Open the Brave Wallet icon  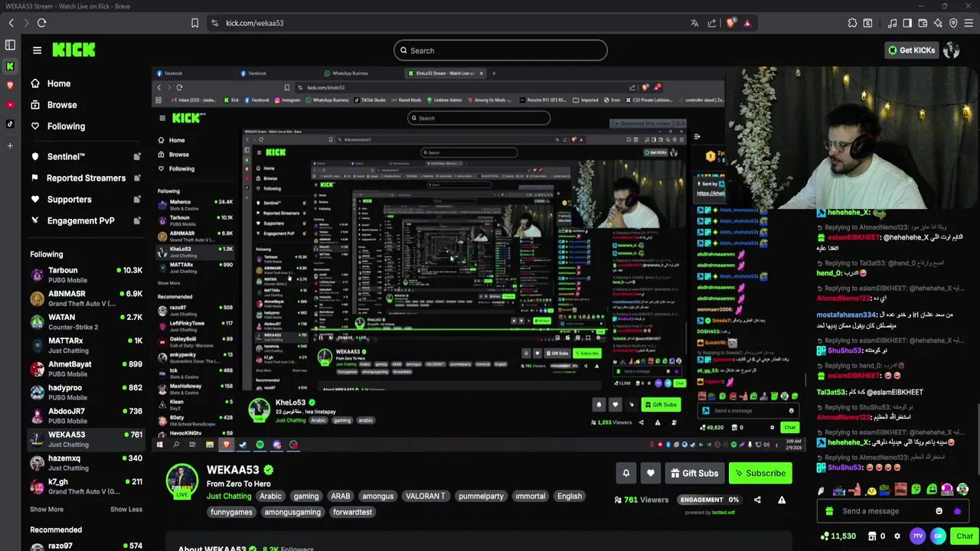point(923,23)
